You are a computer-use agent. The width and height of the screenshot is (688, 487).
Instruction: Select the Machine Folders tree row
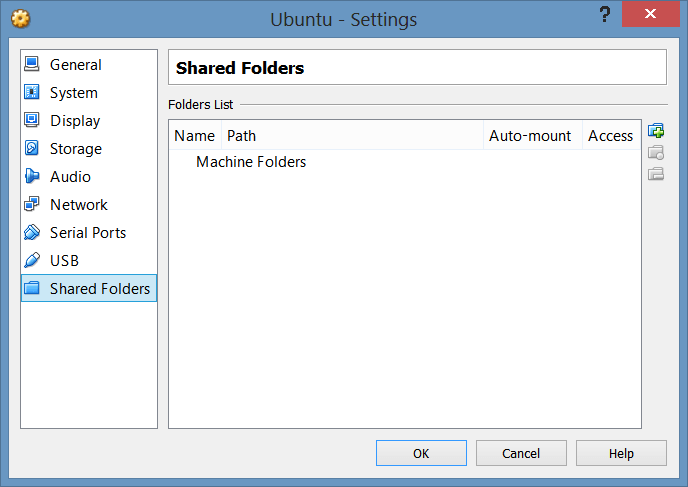click(405, 162)
